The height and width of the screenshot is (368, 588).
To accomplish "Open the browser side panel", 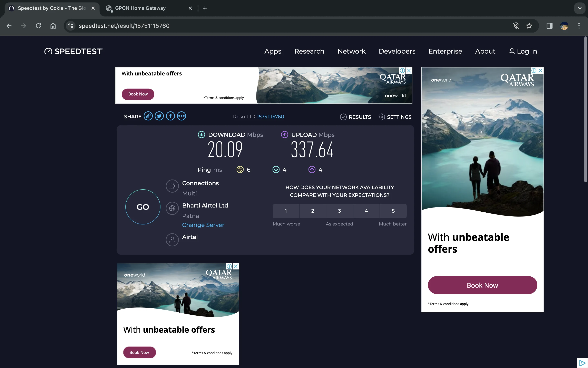I will point(550,26).
